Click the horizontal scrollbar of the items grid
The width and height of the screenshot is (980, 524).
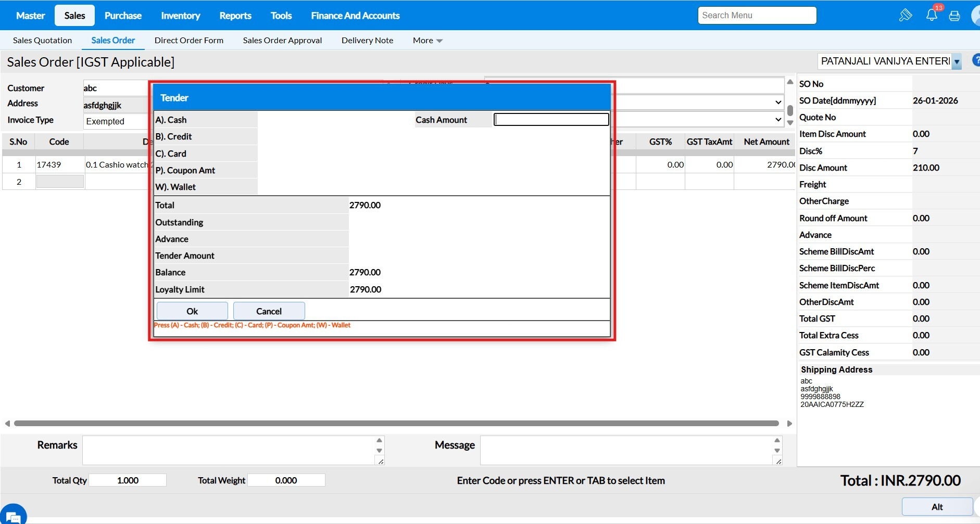(x=396, y=424)
